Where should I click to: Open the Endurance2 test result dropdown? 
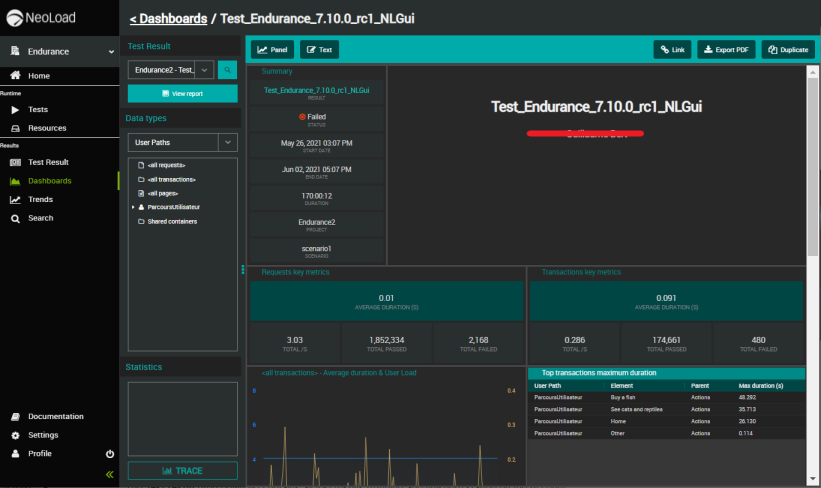(x=171, y=70)
